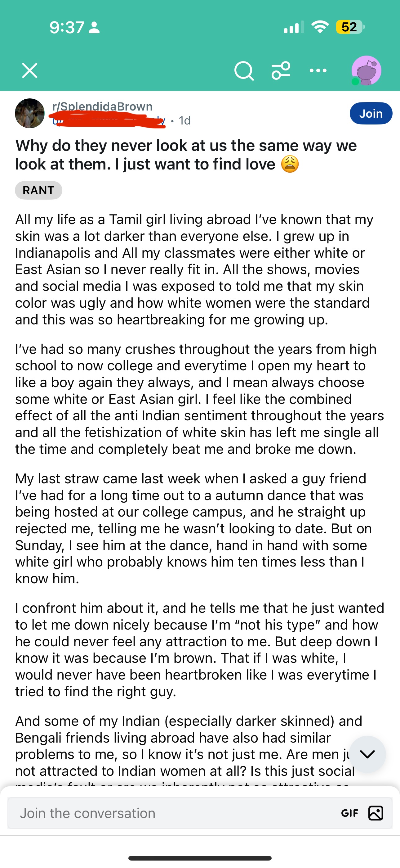Image resolution: width=400 pixels, height=868 pixels.
Task: Tap the scroll-down chevron button
Action: tap(367, 754)
